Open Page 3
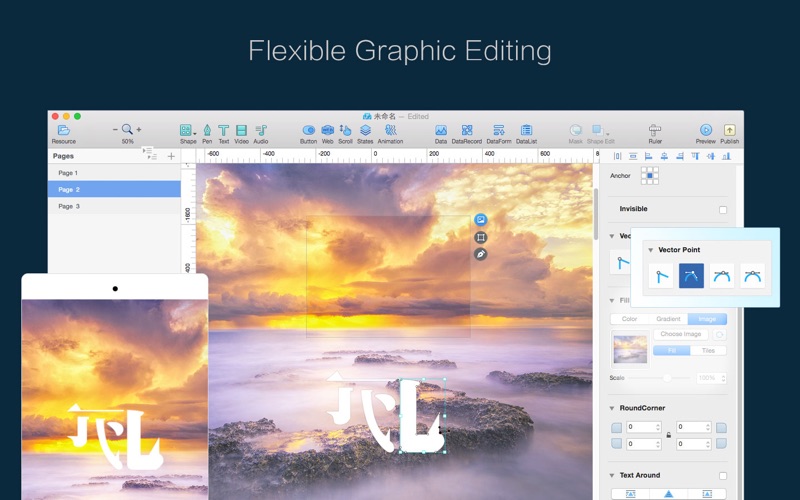800x500 pixels. pyautogui.click(x=114, y=206)
